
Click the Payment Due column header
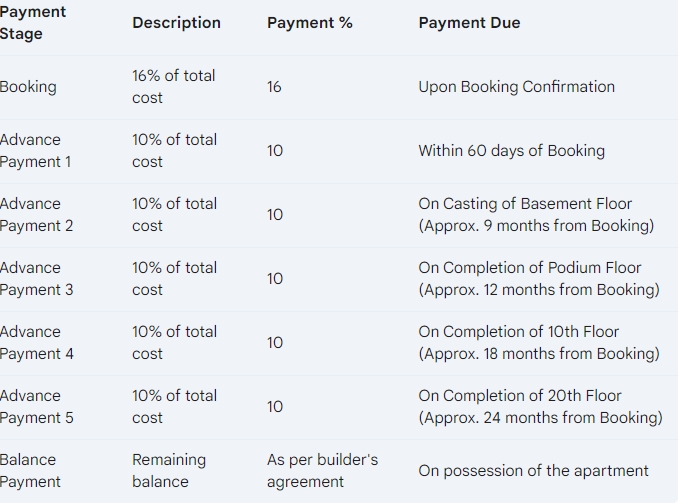tap(469, 22)
